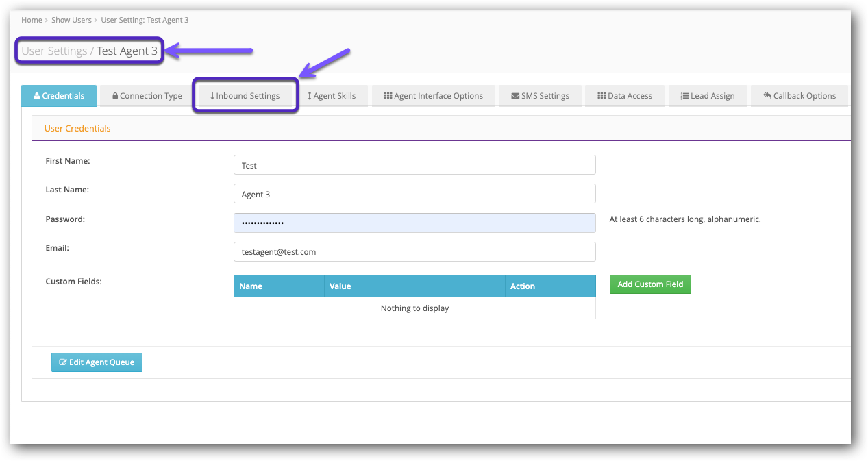Open the SMS Settings tab
The image size is (868, 461).
pos(540,96)
